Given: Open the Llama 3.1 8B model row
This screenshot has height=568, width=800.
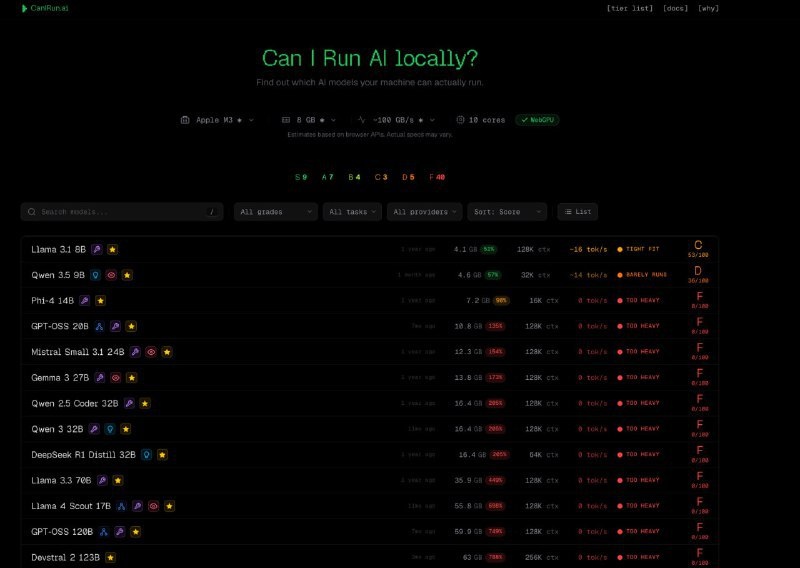Looking at the screenshot, I should click(369, 250).
